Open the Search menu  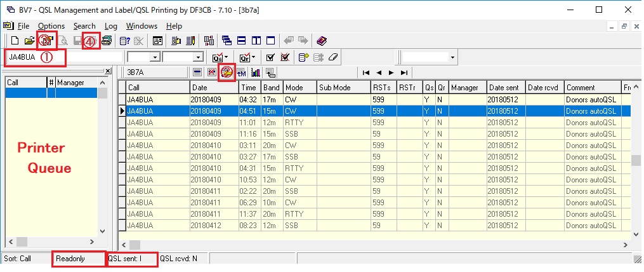(84, 26)
